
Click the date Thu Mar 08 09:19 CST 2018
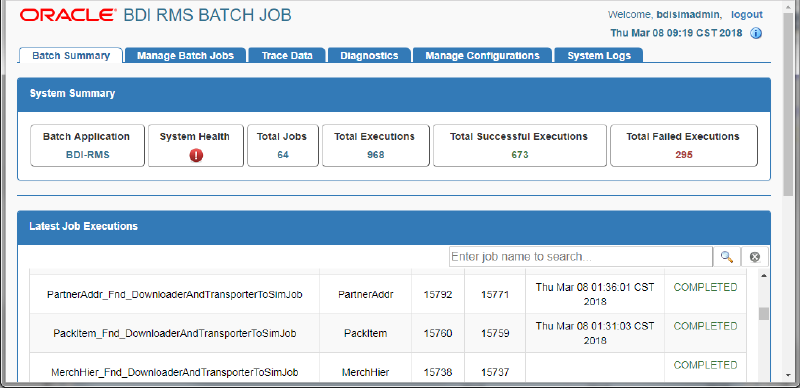(677, 33)
